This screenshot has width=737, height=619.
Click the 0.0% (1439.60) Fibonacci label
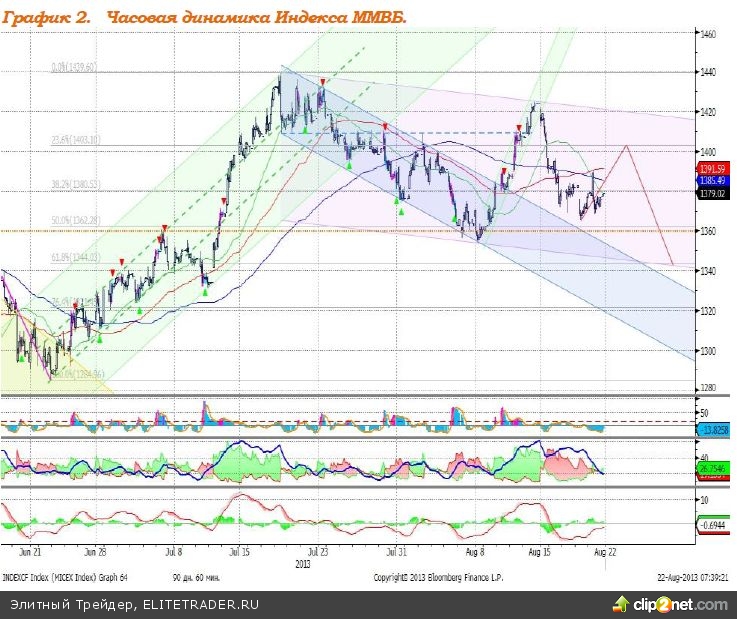73,68
